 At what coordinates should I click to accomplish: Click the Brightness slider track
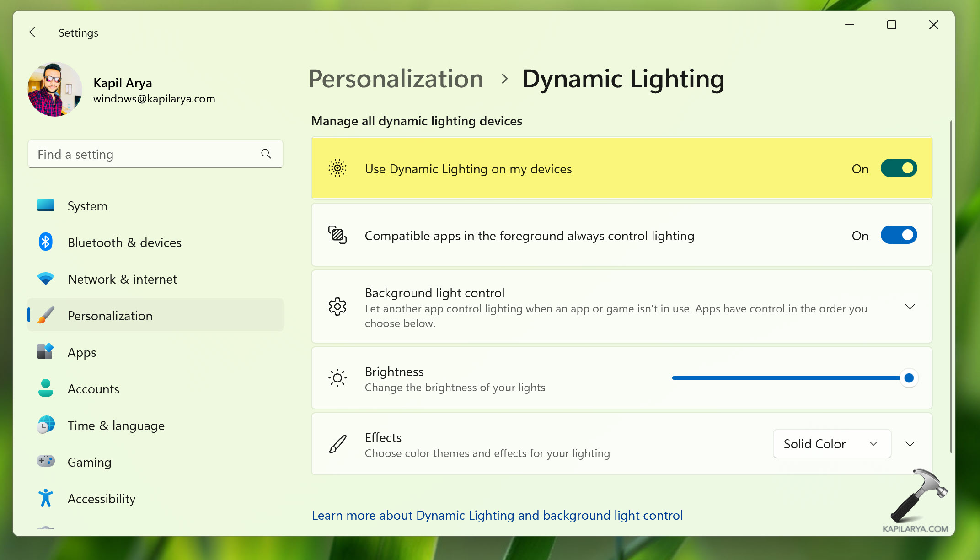[786, 378]
